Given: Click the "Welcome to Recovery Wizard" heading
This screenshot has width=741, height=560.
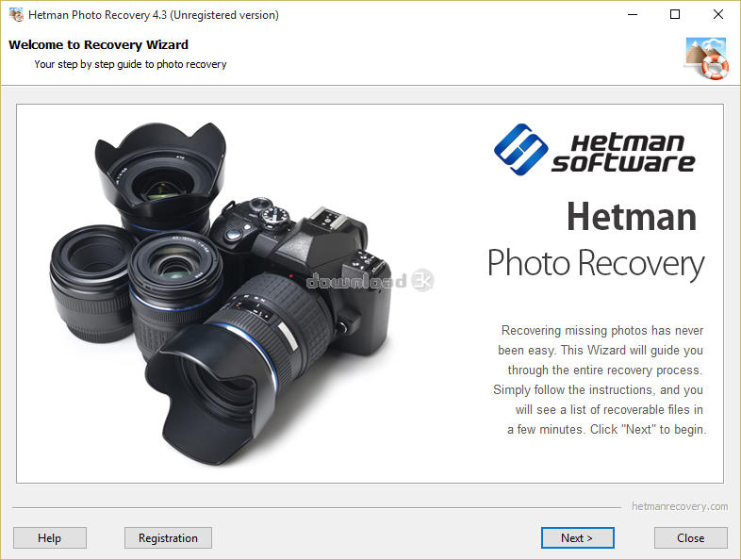Looking at the screenshot, I should tap(98, 44).
